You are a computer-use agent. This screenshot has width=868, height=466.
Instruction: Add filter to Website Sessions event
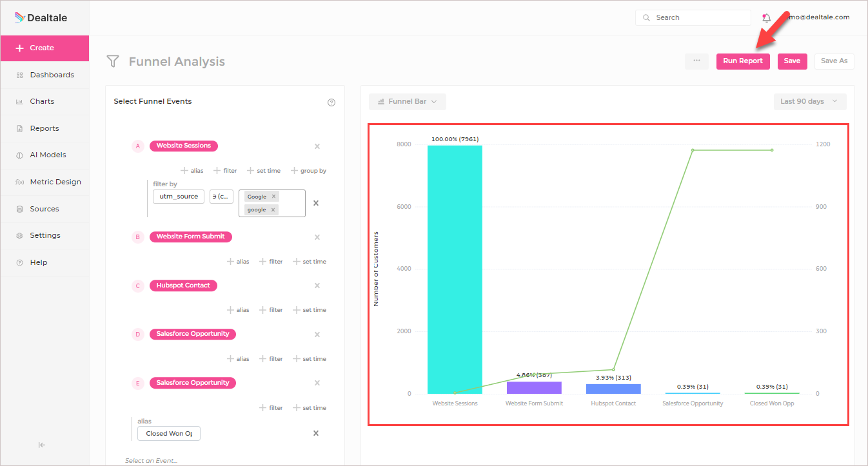tap(225, 171)
